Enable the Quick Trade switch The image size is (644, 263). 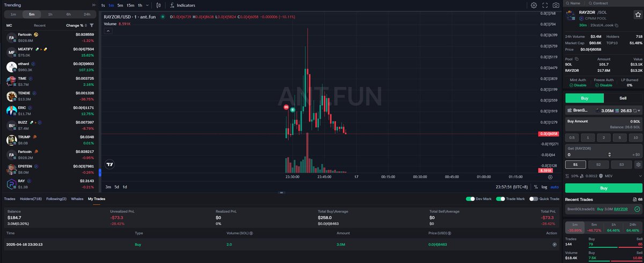(x=533, y=199)
